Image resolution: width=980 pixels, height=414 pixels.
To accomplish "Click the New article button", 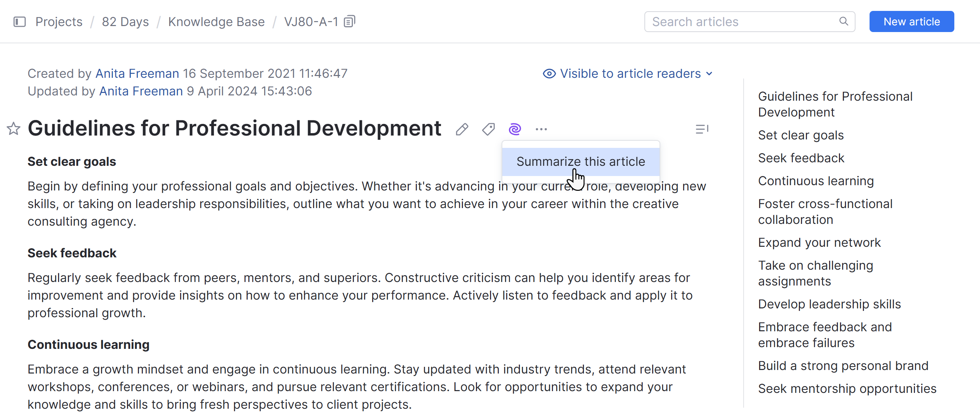I will point(911,22).
